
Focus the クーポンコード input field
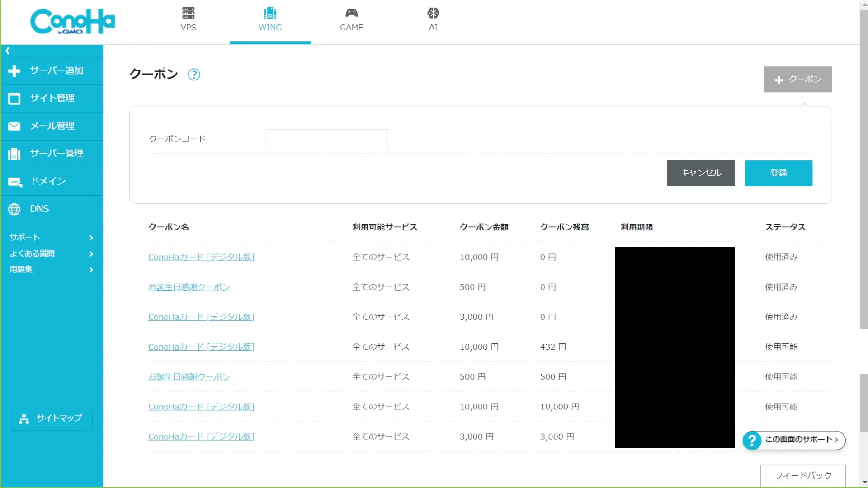[326, 140]
